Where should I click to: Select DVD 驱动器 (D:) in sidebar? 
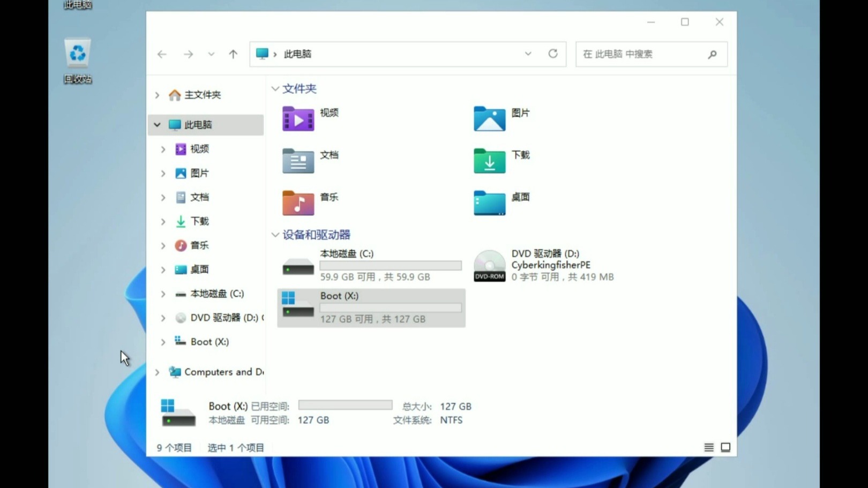click(x=219, y=318)
